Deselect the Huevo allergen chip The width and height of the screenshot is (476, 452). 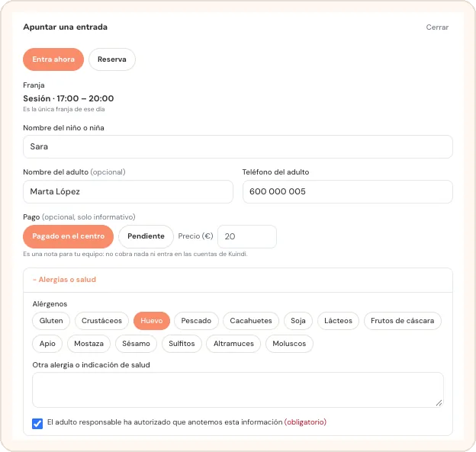pyautogui.click(x=152, y=321)
